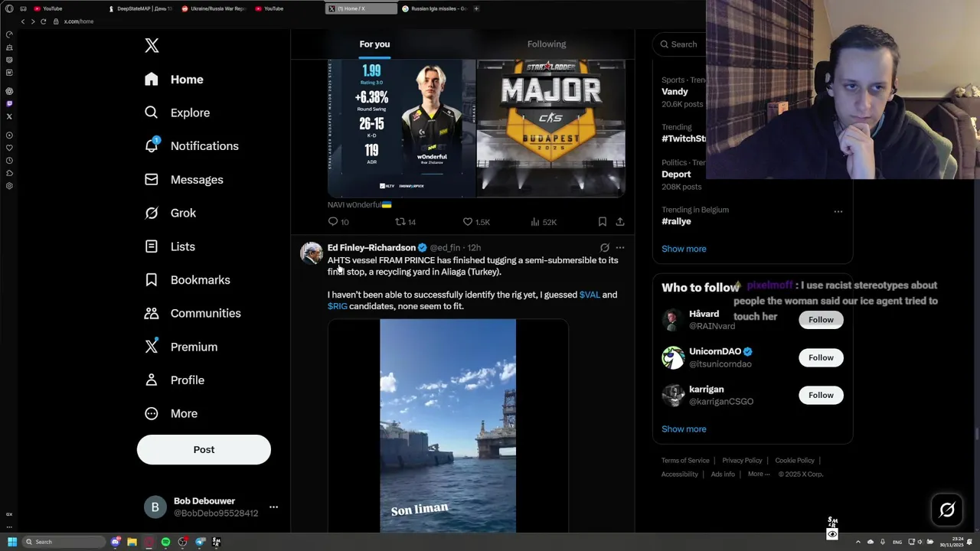Open the w0nderful stats image
Screen dimensions: 980x551
tap(401, 129)
